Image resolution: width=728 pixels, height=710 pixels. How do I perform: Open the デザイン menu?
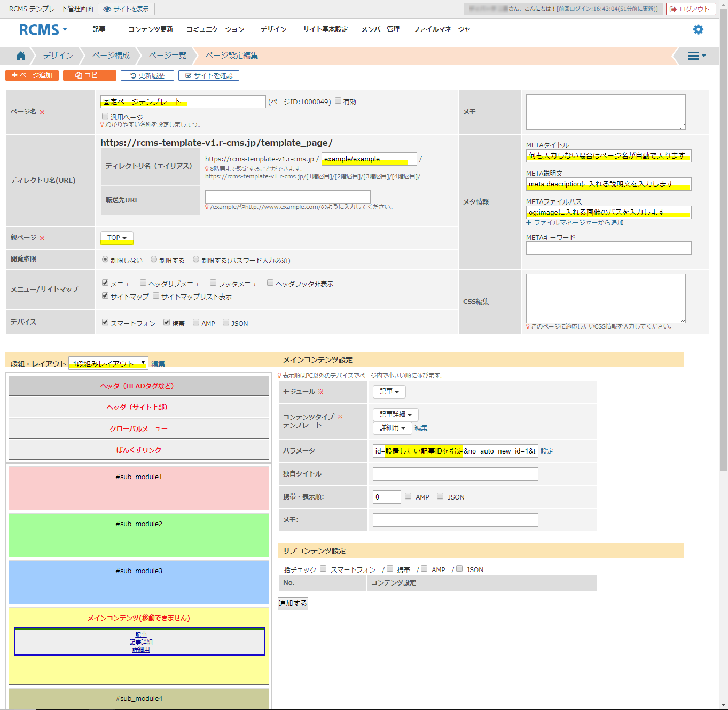pos(273,29)
